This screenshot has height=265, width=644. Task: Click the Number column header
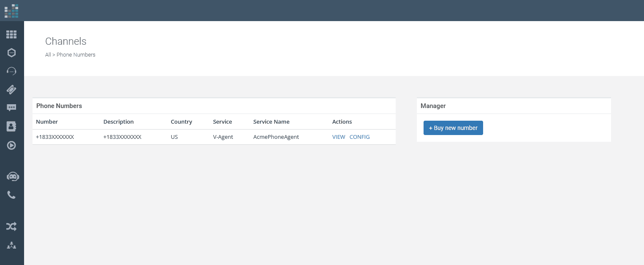(47, 122)
